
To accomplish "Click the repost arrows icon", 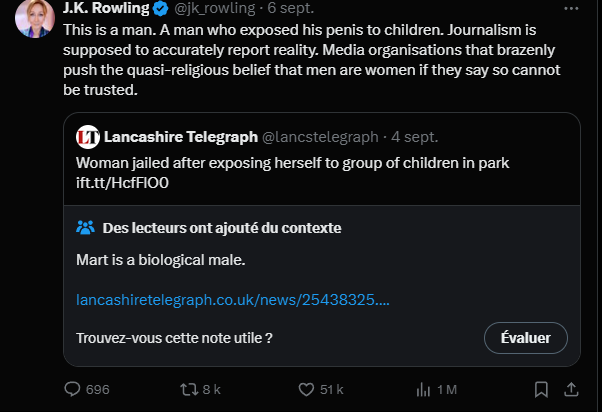I will click(184, 389).
